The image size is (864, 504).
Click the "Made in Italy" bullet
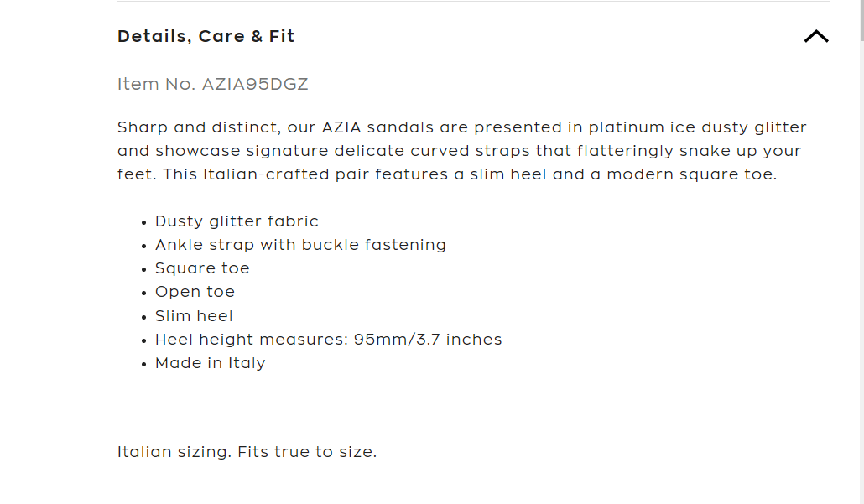[x=210, y=363]
